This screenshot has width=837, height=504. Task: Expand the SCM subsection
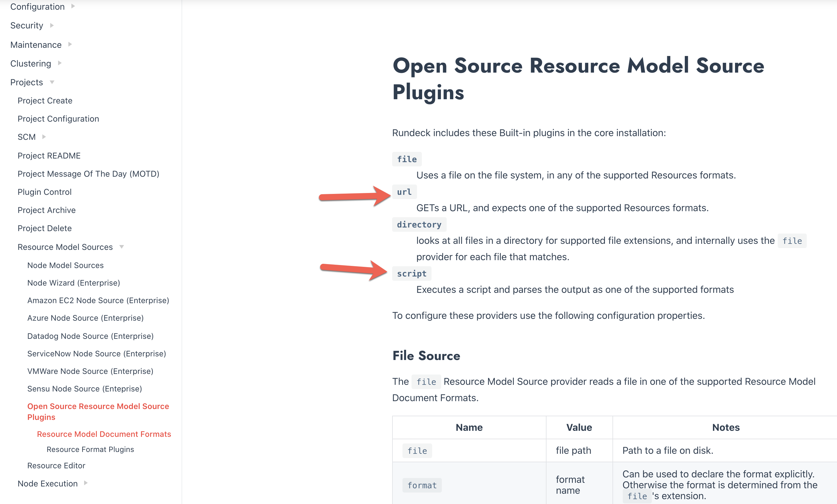pos(27,137)
